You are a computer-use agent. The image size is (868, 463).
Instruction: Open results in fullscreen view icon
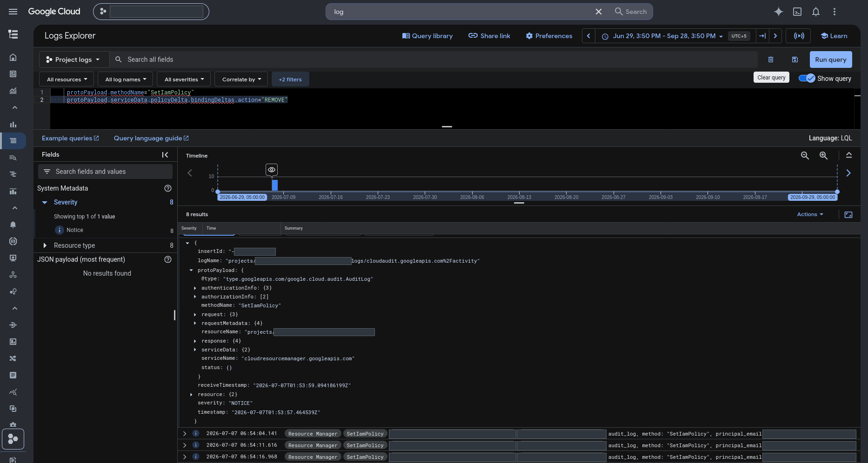pos(848,215)
